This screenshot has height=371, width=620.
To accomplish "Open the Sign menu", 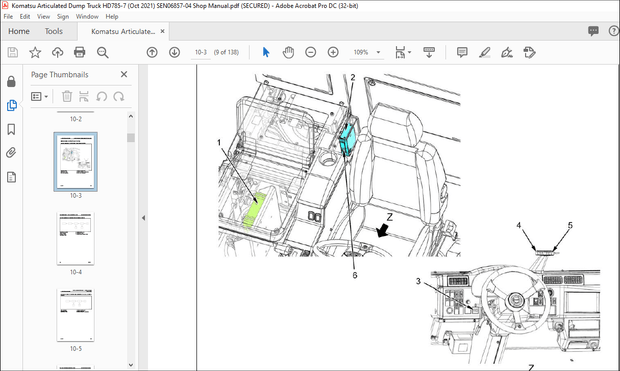I will click(x=62, y=17).
